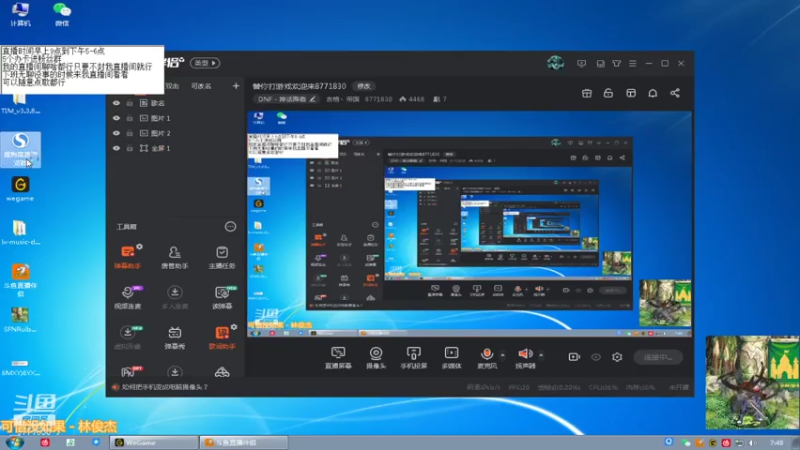Add a new scene source with plus
This screenshot has width=800, height=450.
click(x=236, y=86)
